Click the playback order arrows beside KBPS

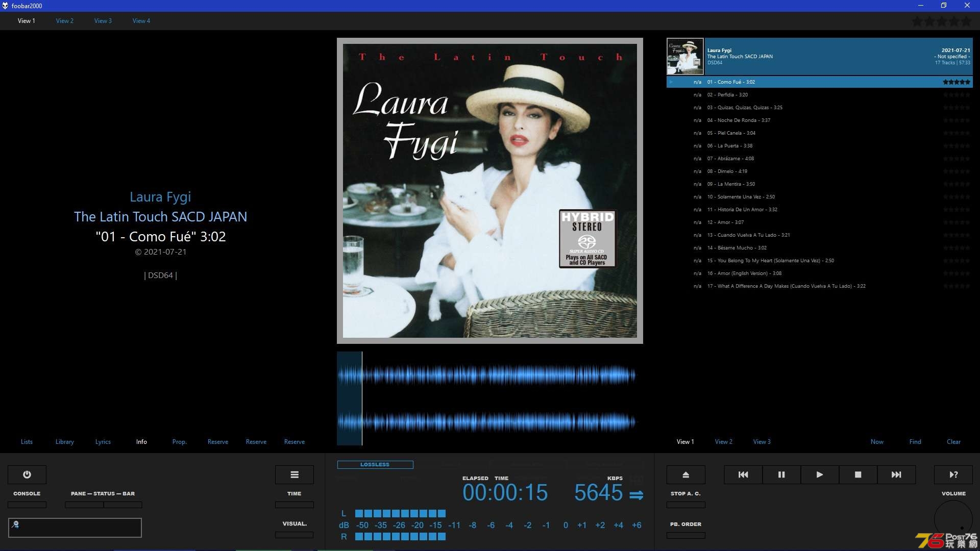tap(636, 495)
